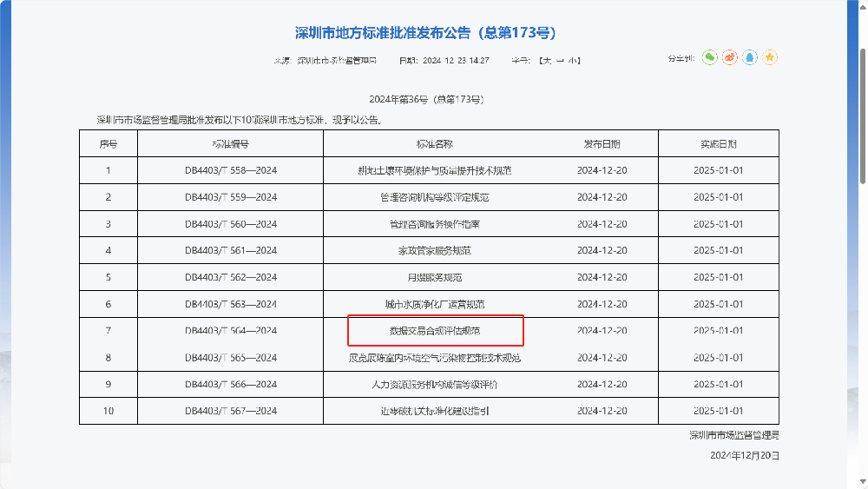Click the yellow star Qzone share icon
Viewport: 868px width, 489px height.
click(770, 58)
